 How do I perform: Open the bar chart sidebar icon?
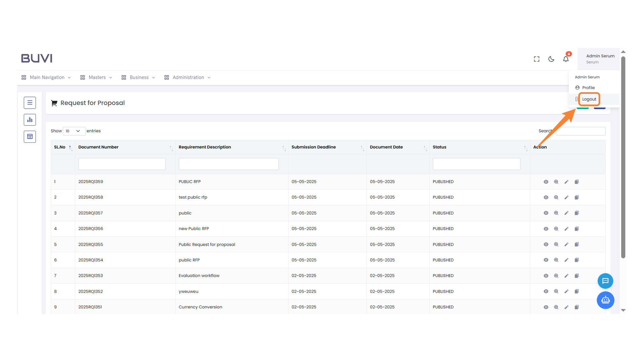[x=30, y=120]
